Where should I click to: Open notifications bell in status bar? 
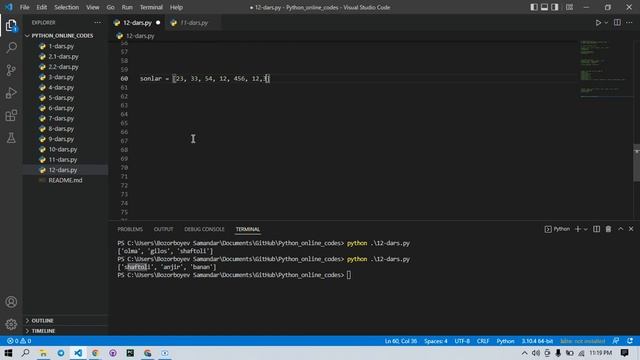click(x=631, y=341)
